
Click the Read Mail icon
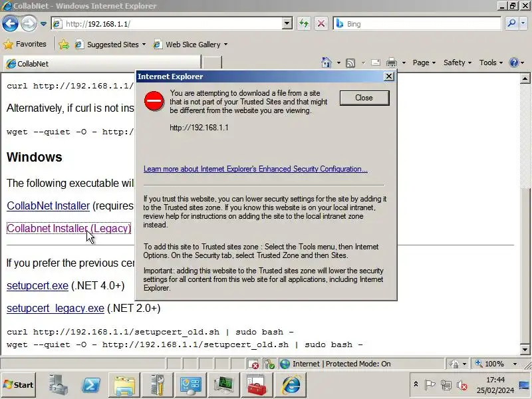pos(376,63)
